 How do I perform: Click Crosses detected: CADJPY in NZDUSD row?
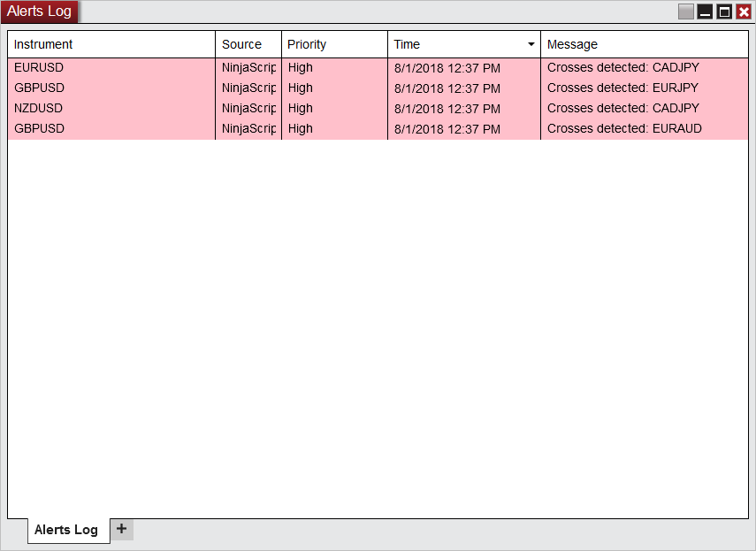click(x=623, y=108)
